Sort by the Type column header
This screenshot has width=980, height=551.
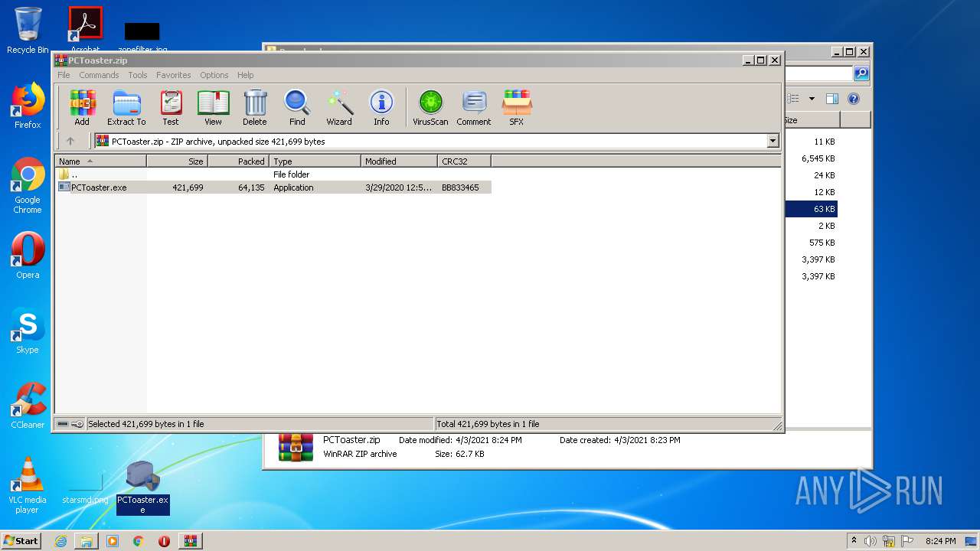[x=315, y=161]
